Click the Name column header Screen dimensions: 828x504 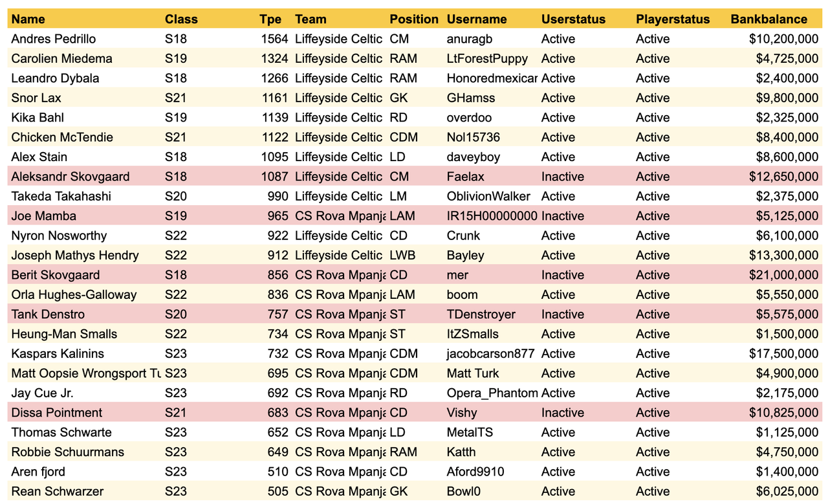pyautogui.click(x=28, y=19)
